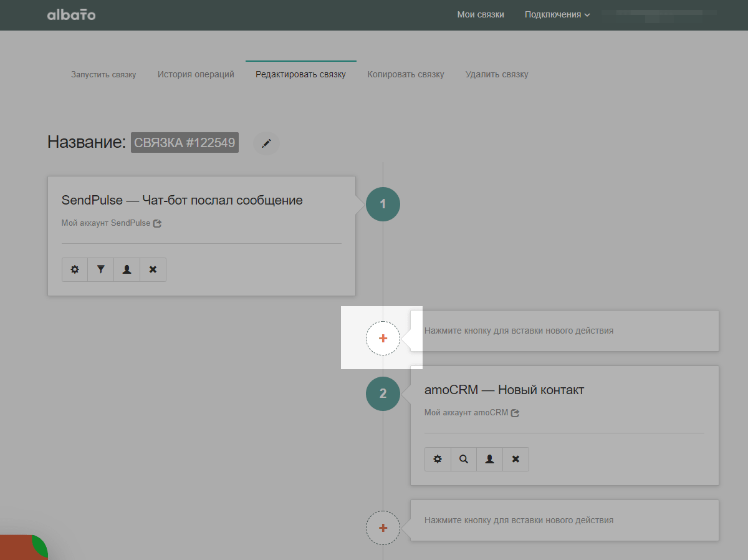This screenshot has height=560, width=748.
Task: Click lower Нажмите кнопку для вставки нового действия hint
Action: (519, 520)
